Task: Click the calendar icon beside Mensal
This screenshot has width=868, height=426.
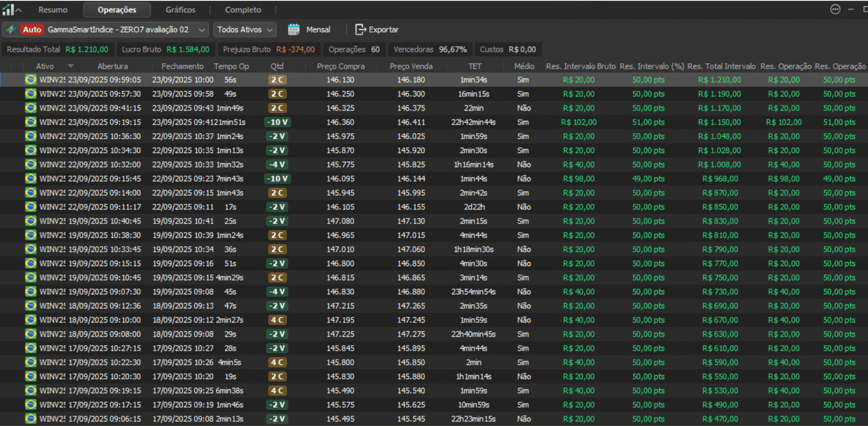Action: tap(293, 29)
